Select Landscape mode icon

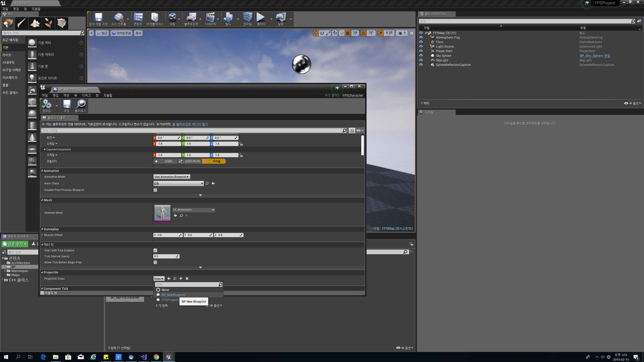(35, 23)
